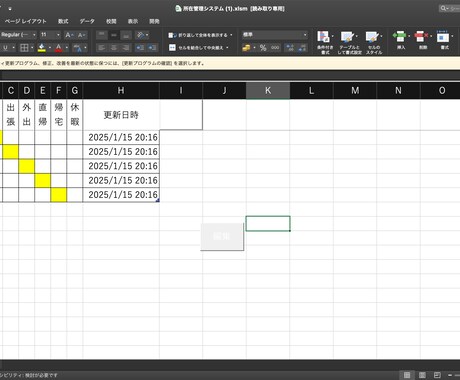Select the 更新日時 header cell
Image resolution: width=460 pixels, height=380 pixels.
coord(121,115)
